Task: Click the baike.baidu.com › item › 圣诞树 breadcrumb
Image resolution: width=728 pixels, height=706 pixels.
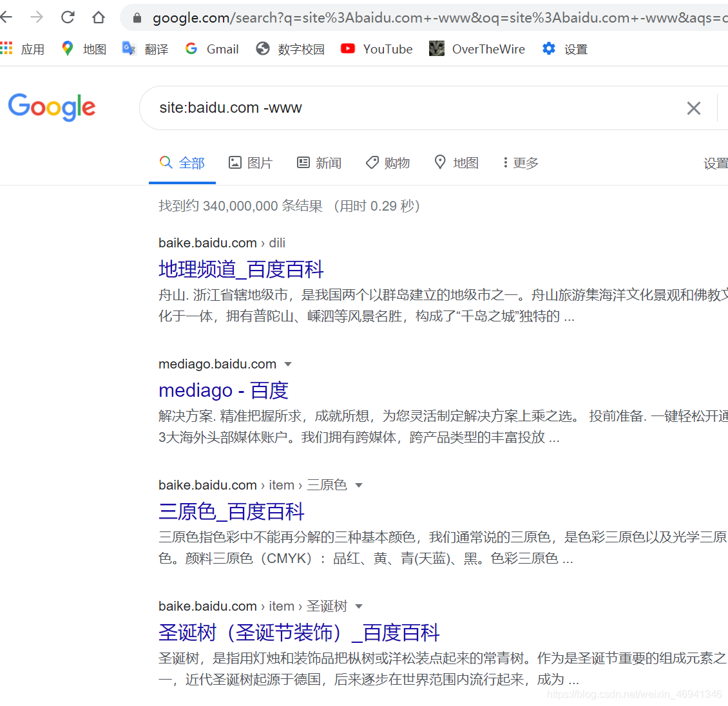Action: [x=253, y=606]
